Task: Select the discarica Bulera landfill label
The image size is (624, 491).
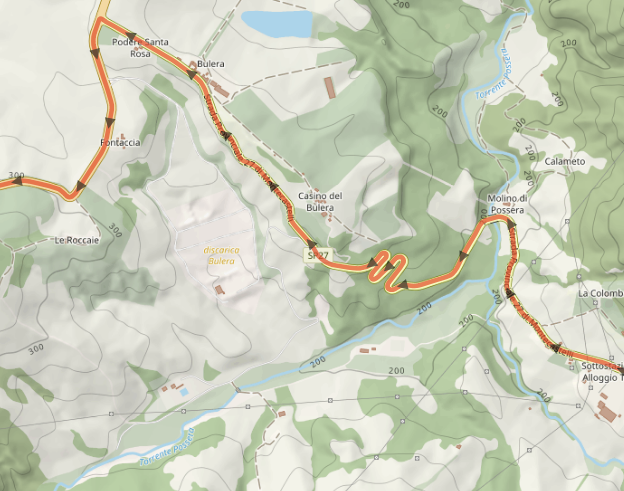Action: pyautogui.click(x=221, y=255)
